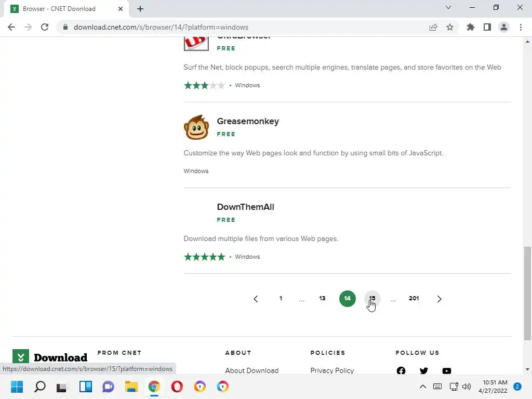The height and width of the screenshot is (399, 532).
Task: Jump to results page 13
Action: (x=322, y=298)
